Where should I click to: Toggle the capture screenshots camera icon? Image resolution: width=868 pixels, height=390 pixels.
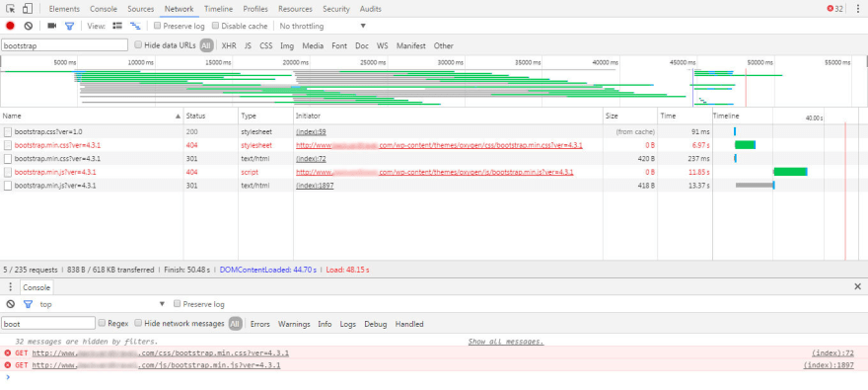click(x=52, y=26)
